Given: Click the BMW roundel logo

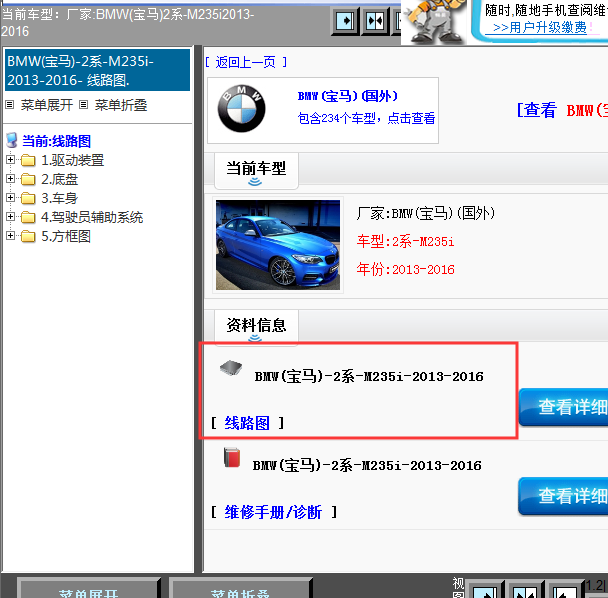Looking at the screenshot, I should 242,109.
